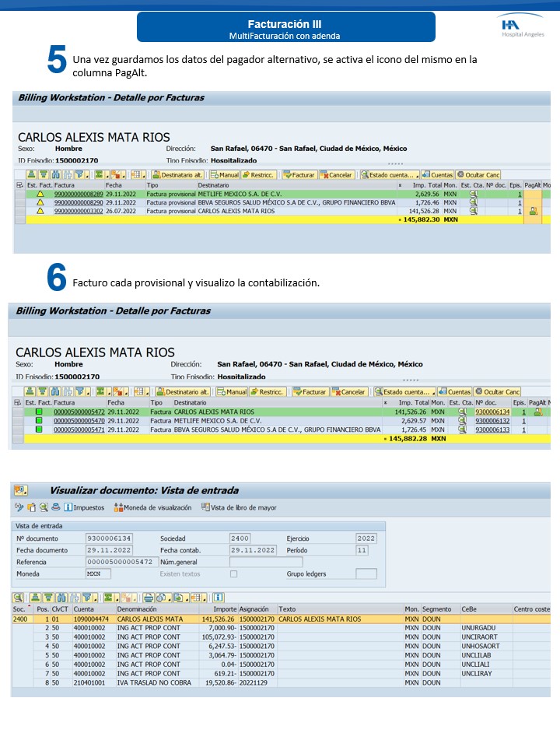Switch to Vista de libro de mayor
Viewport: 560px width, 747px height.
click(x=238, y=507)
